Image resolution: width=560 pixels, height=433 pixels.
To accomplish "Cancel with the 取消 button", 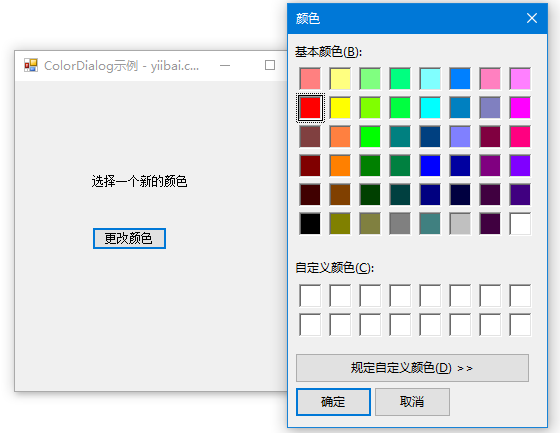I will click(x=412, y=402).
